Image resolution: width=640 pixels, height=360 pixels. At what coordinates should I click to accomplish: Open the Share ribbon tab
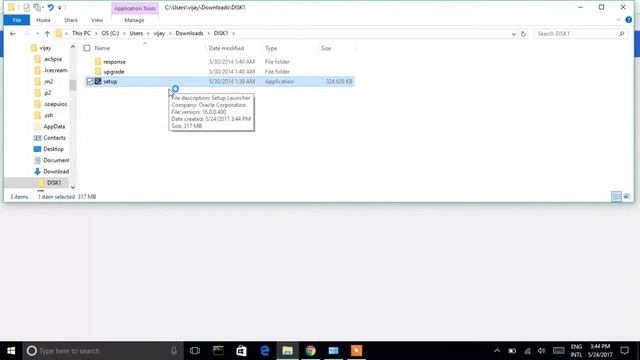point(71,20)
